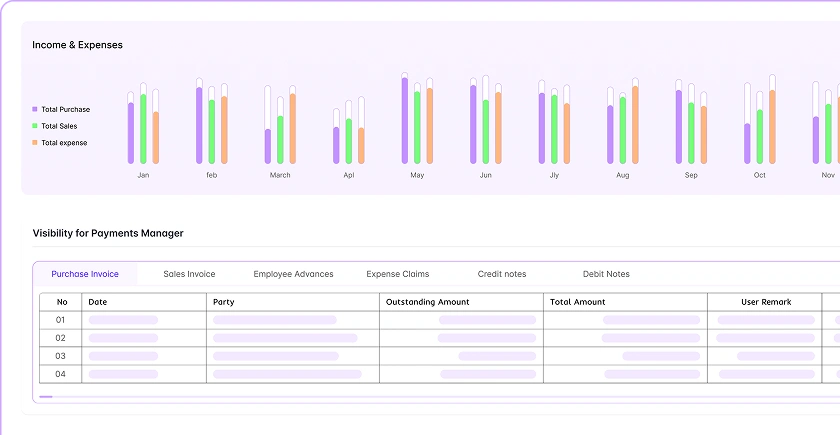Screen dimensions: 840x435
Task: Open the Expense Claims tab
Action: pos(398,274)
